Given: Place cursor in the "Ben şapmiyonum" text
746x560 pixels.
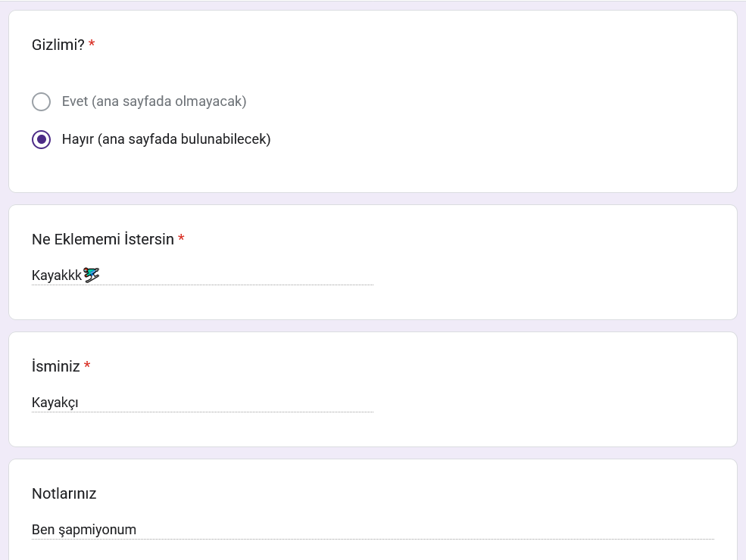Looking at the screenshot, I should [84, 530].
